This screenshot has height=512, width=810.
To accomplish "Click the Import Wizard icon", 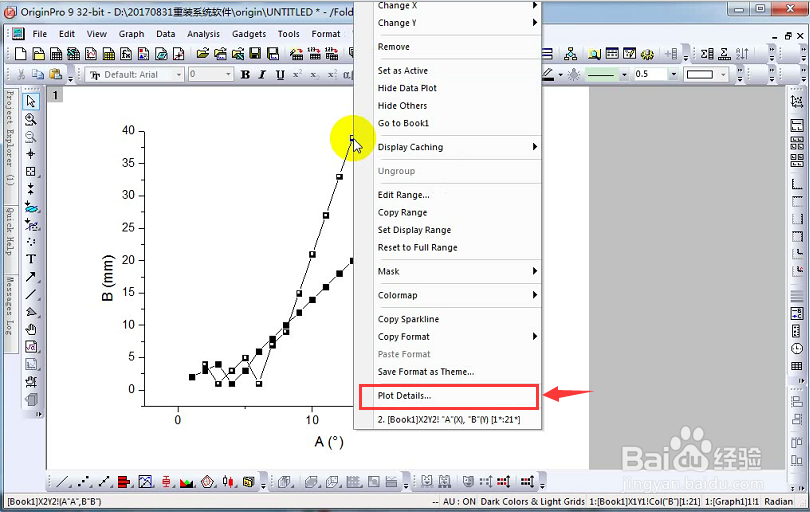I will (x=297, y=53).
